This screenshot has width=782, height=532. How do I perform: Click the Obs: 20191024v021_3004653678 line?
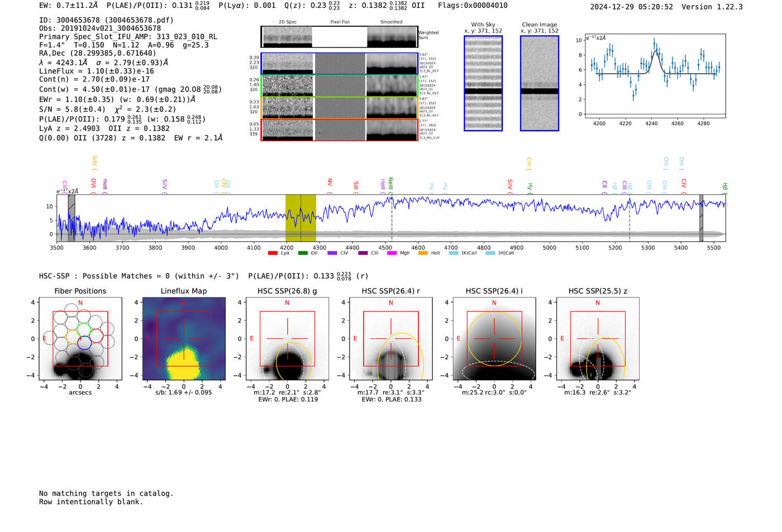[x=100, y=28]
